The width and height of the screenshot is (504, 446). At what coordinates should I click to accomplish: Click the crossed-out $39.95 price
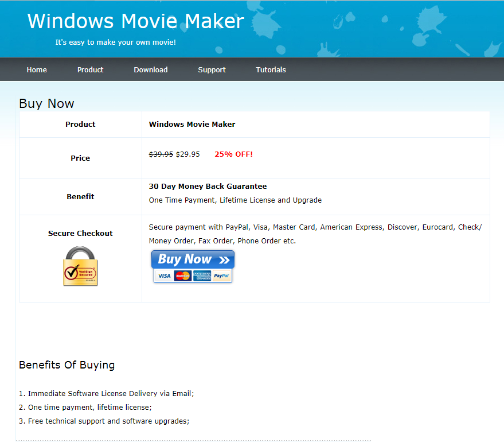point(161,154)
